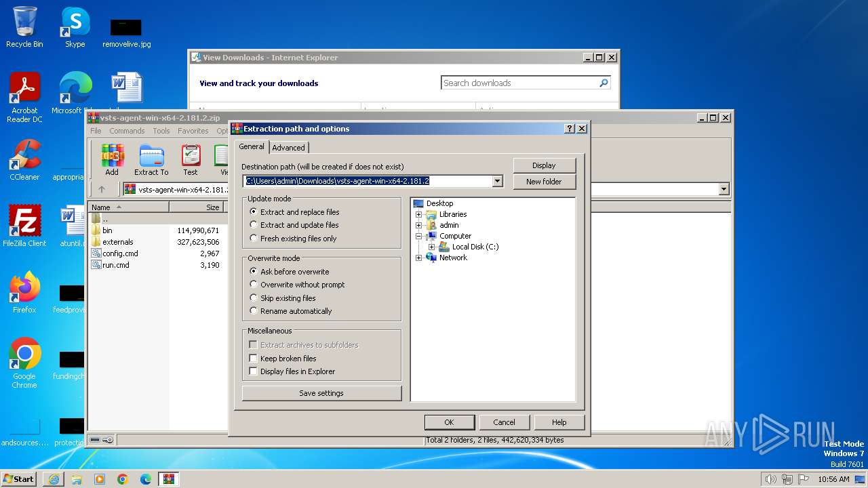This screenshot has height=488, width=868.
Task: Enable Display files in Explorer checkbox
Action: pyautogui.click(x=292, y=371)
